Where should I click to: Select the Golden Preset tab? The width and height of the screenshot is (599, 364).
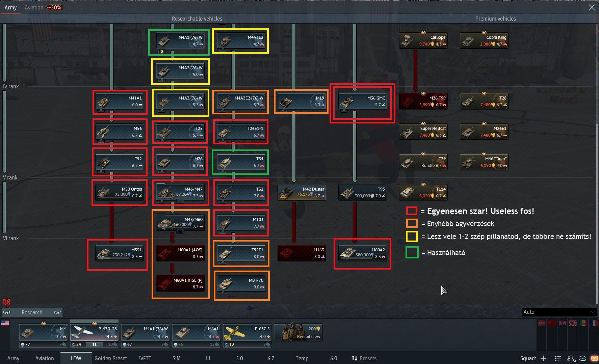point(111,358)
